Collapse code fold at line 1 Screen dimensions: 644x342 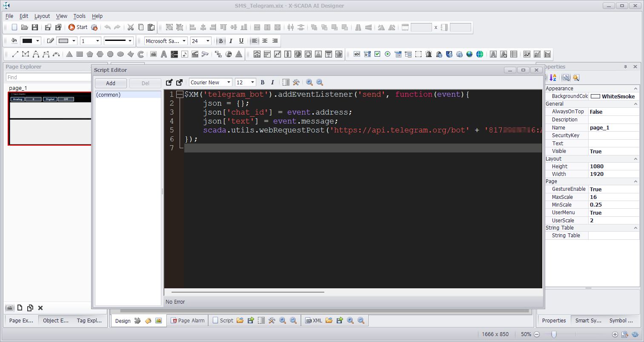click(180, 94)
